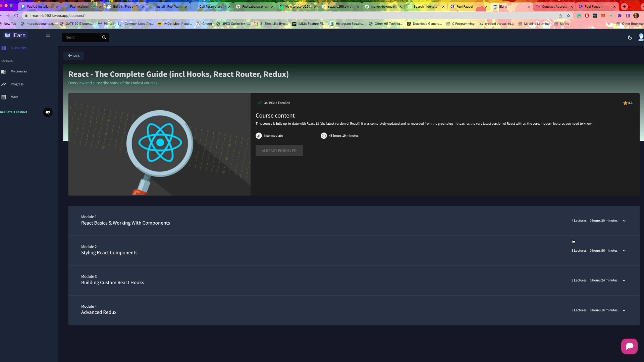
Task: Click the BACK button
Action: pyautogui.click(x=74, y=56)
